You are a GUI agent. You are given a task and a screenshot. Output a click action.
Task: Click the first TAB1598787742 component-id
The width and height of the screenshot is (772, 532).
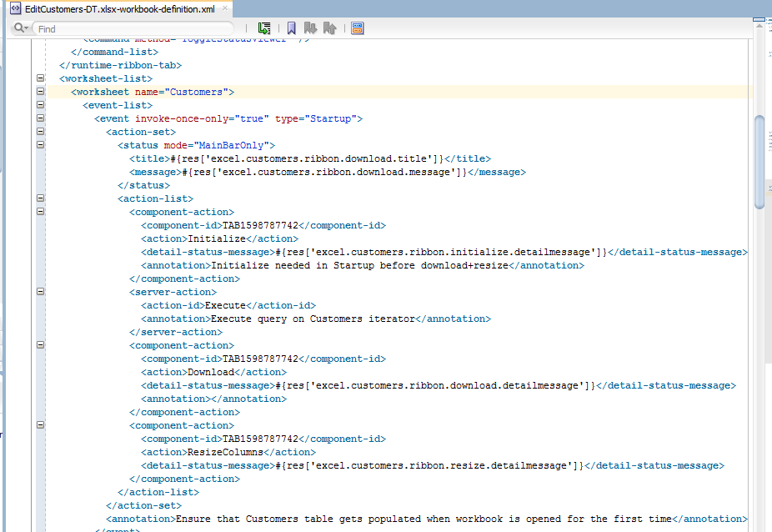tap(260, 225)
